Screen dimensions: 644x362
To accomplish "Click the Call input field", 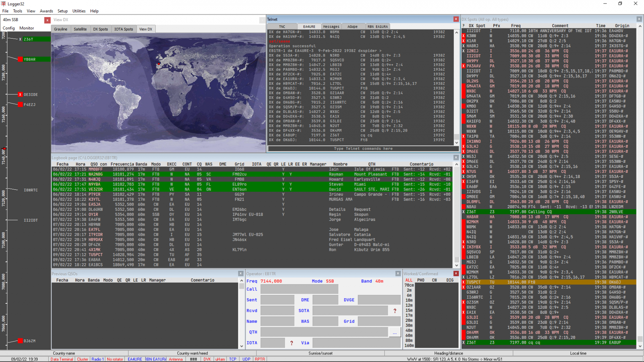I will click(299, 289).
